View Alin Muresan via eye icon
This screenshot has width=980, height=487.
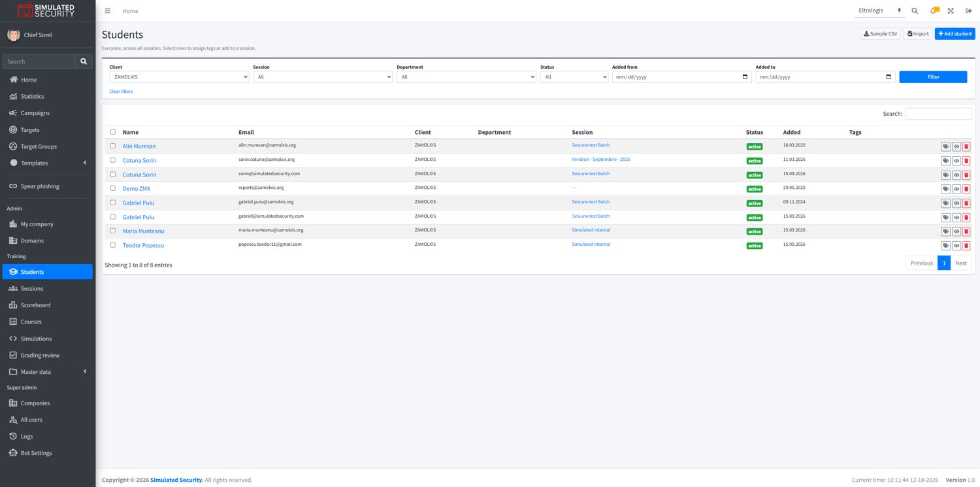(x=956, y=146)
